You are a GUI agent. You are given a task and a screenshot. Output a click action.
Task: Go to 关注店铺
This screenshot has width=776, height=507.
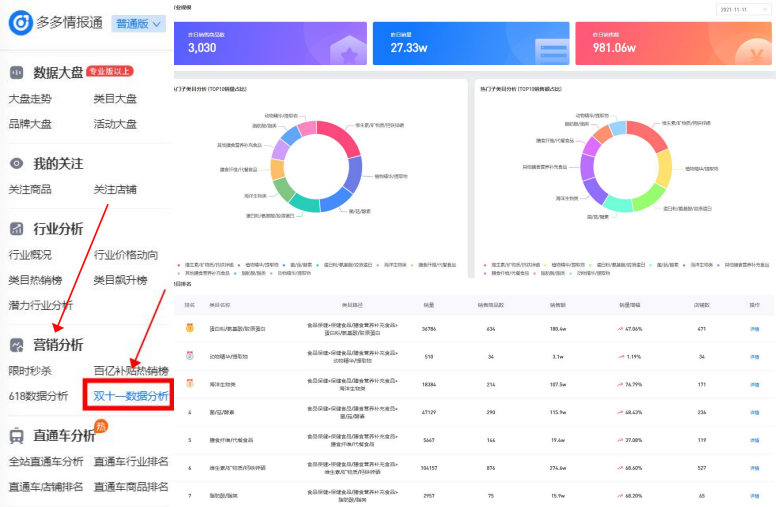(115, 189)
